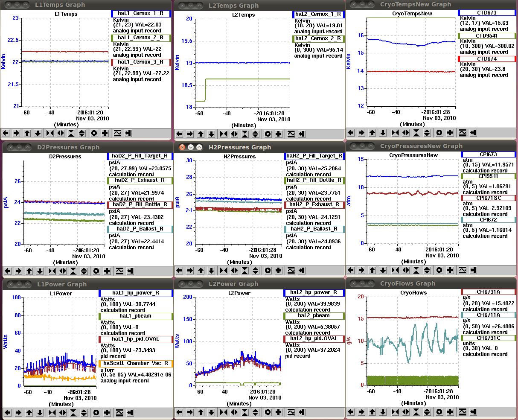518x420 pixels.
Task: Pan down in CryoFlows Graph toolbar
Action: click(x=383, y=412)
